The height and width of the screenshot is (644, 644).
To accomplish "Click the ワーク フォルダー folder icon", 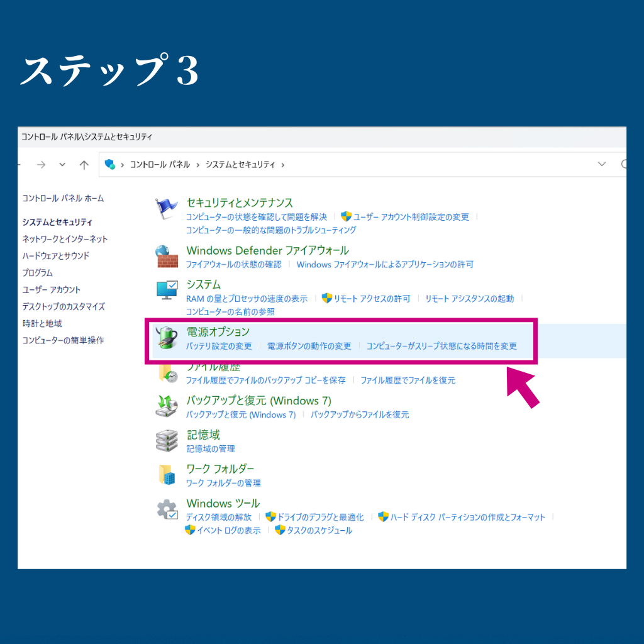I will click(x=167, y=474).
